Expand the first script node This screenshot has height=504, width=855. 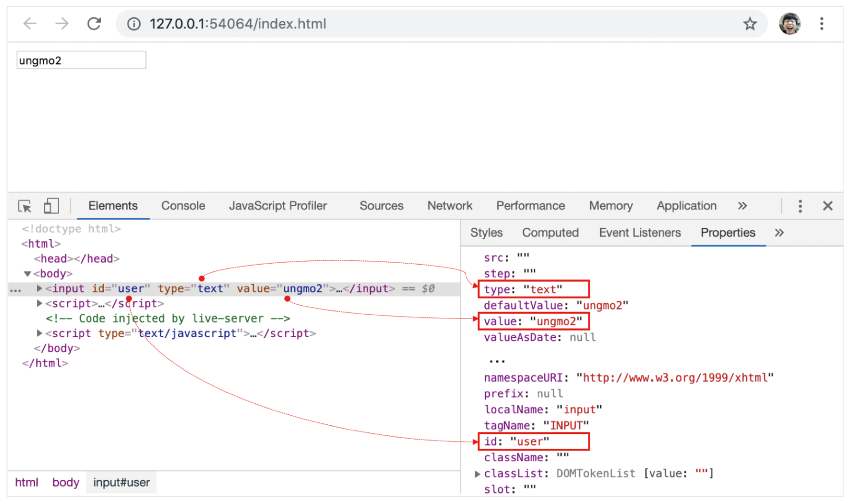point(40,304)
